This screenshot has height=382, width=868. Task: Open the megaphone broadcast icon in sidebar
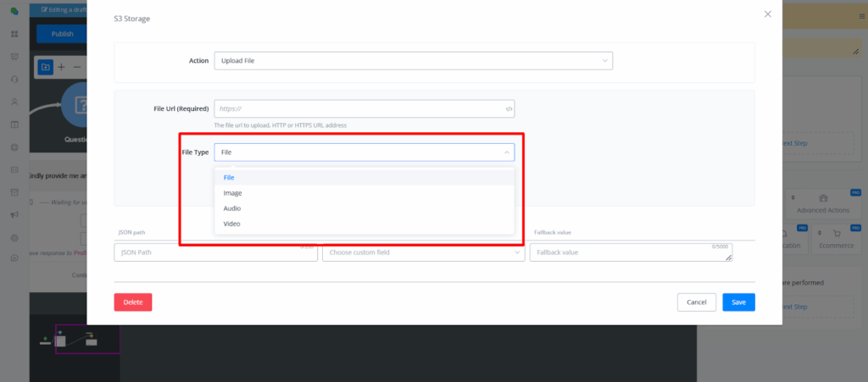tap(14, 216)
